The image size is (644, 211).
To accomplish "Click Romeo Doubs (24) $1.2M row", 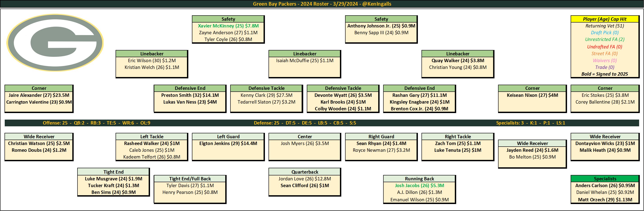I will tap(39, 150).
